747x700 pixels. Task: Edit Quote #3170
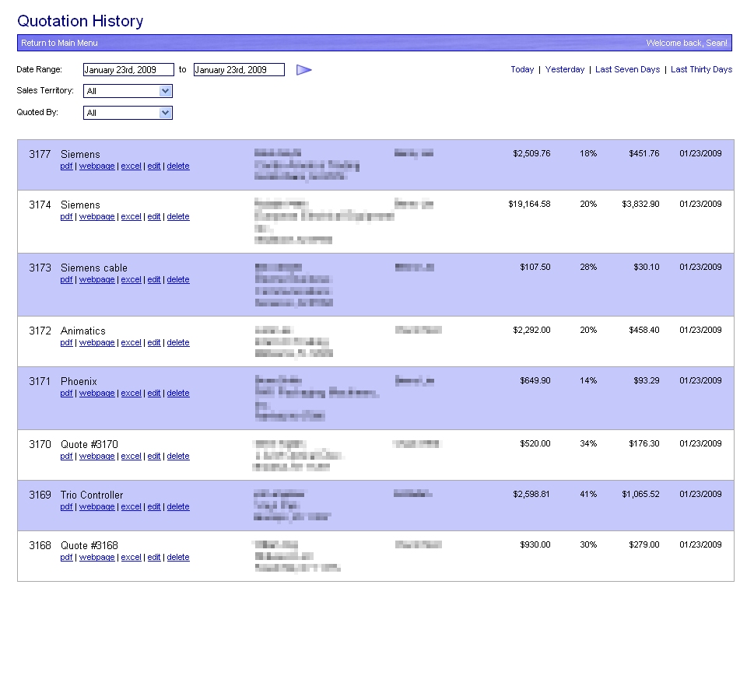(154, 457)
